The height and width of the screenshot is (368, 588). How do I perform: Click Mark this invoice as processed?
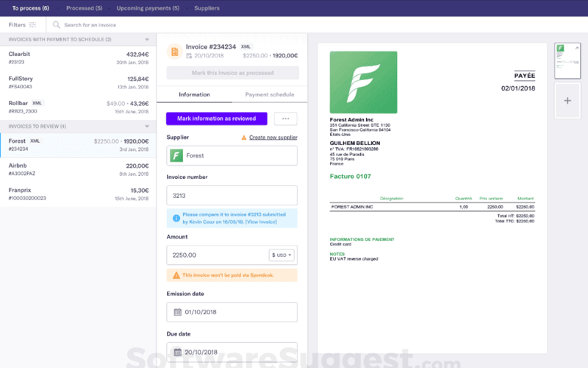pos(233,73)
